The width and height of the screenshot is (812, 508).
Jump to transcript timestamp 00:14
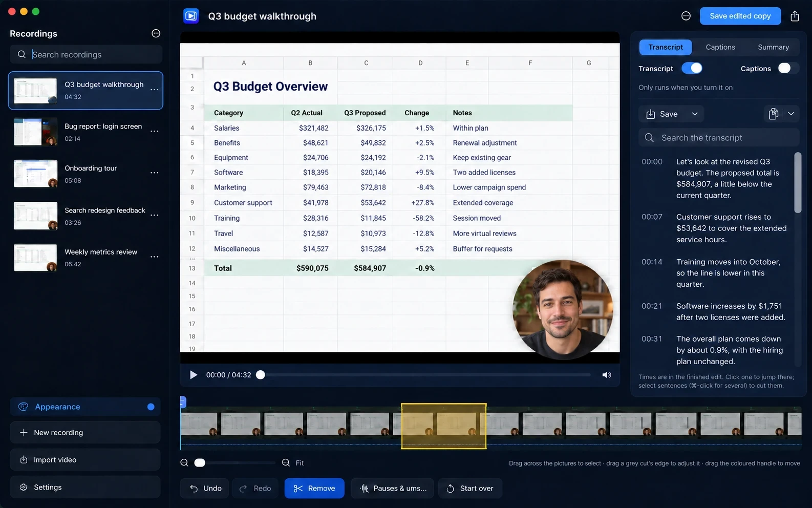pyautogui.click(x=652, y=262)
